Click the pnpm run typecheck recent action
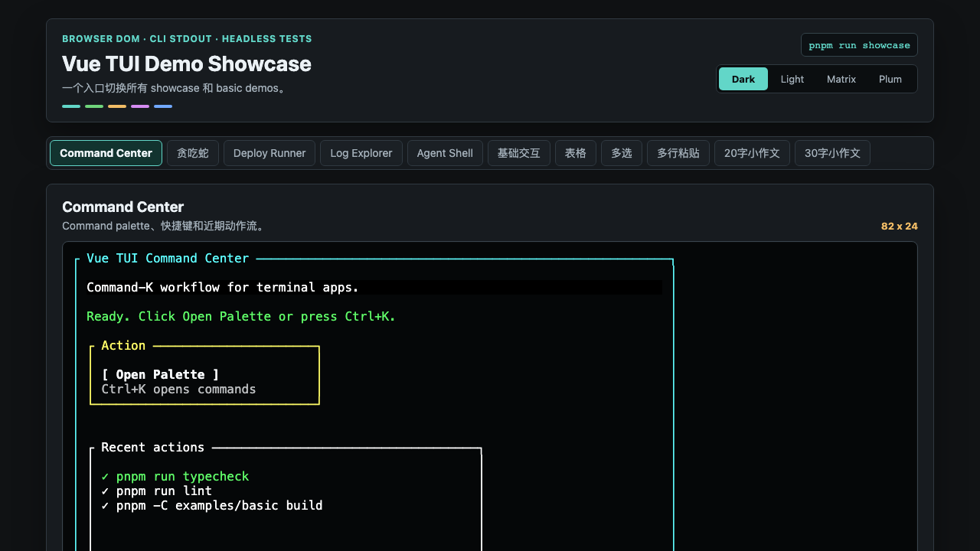980x551 pixels. pos(175,476)
